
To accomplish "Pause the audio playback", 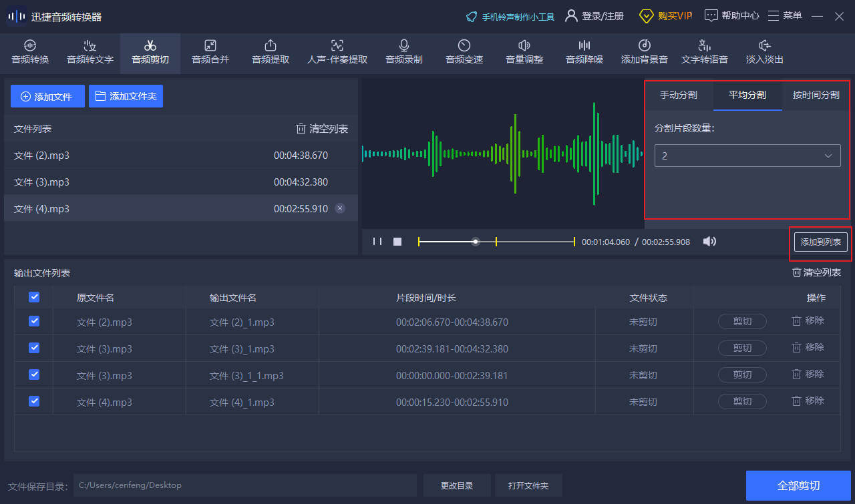I will click(377, 242).
